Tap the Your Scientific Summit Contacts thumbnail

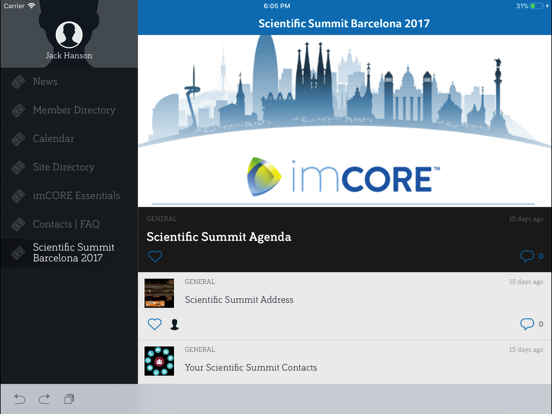(159, 361)
